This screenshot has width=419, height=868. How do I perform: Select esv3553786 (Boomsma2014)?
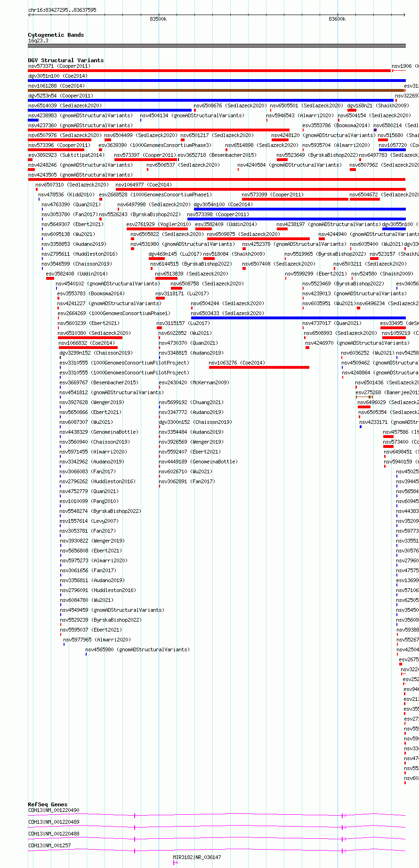(336, 125)
